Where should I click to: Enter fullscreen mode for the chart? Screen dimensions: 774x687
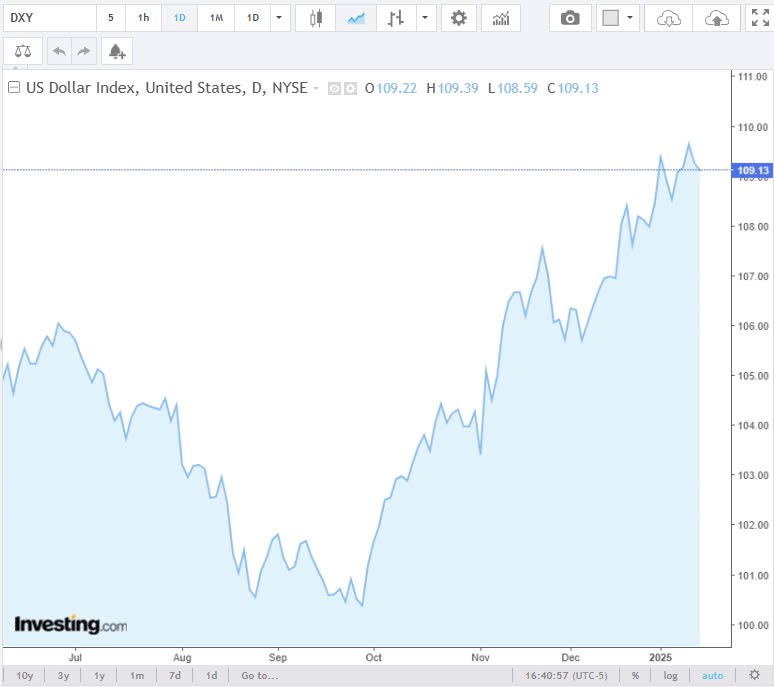[760, 18]
